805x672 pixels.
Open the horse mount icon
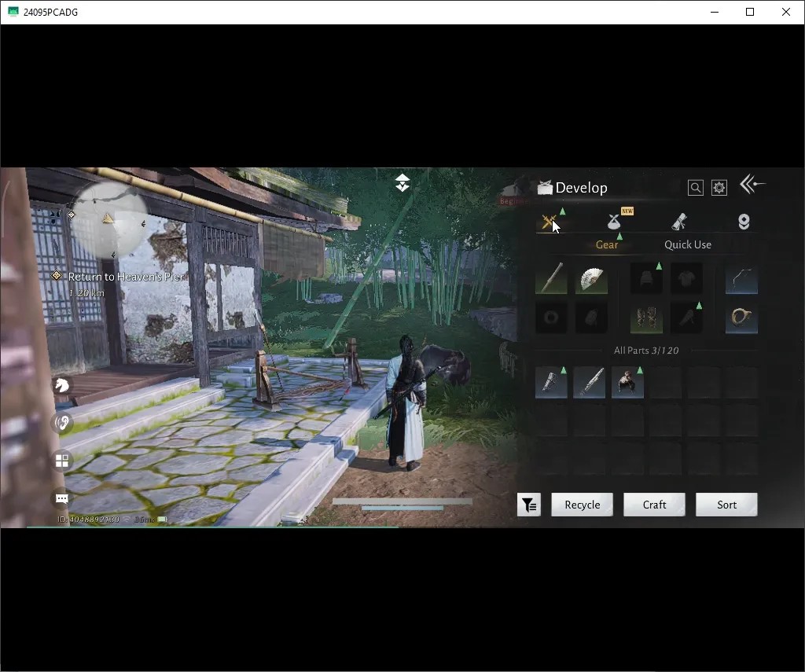pyautogui.click(x=62, y=385)
